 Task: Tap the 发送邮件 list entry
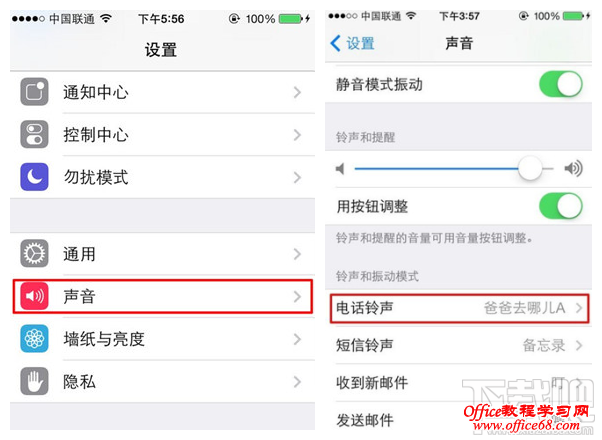click(458, 420)
